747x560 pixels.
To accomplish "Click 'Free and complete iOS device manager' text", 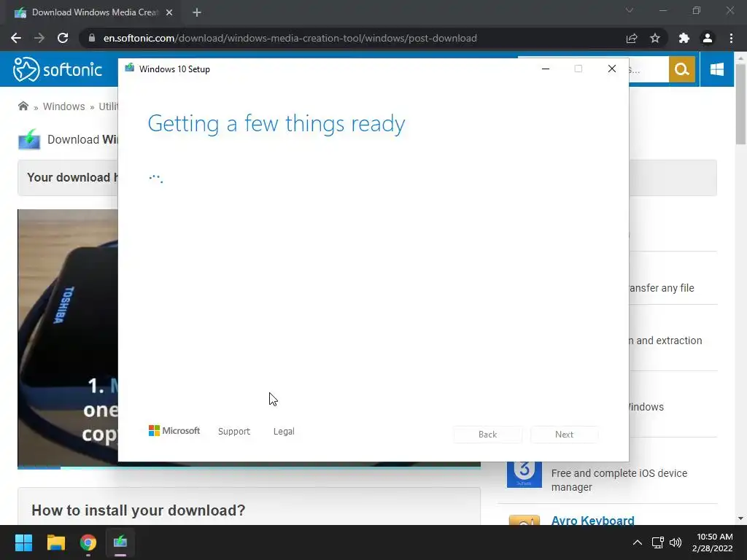I will (619, 480).
